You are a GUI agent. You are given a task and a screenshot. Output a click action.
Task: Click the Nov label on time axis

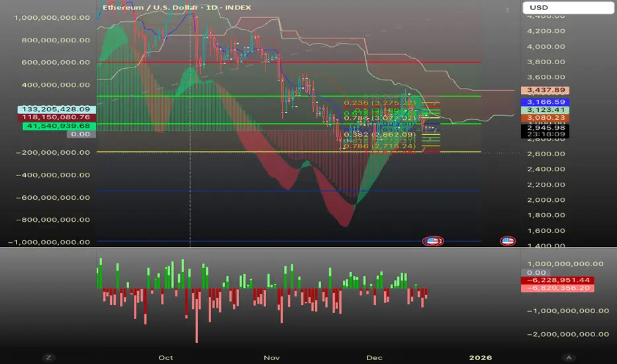tap(271, 357)
